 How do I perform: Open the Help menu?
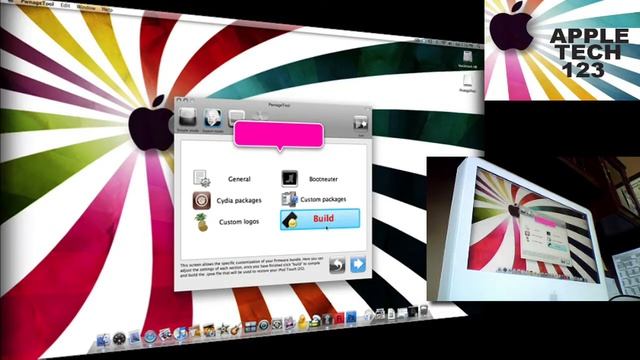pyautogui.click(x=107, y=9)
